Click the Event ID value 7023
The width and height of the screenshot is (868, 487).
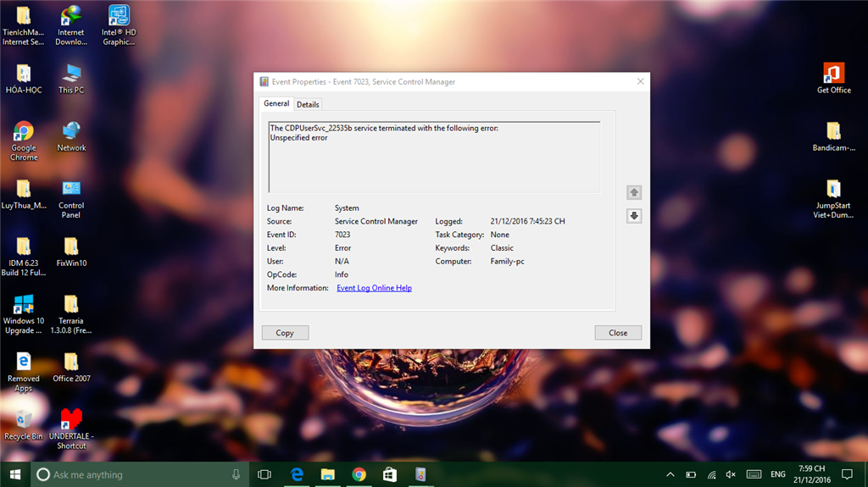click(x=342, y=235)
